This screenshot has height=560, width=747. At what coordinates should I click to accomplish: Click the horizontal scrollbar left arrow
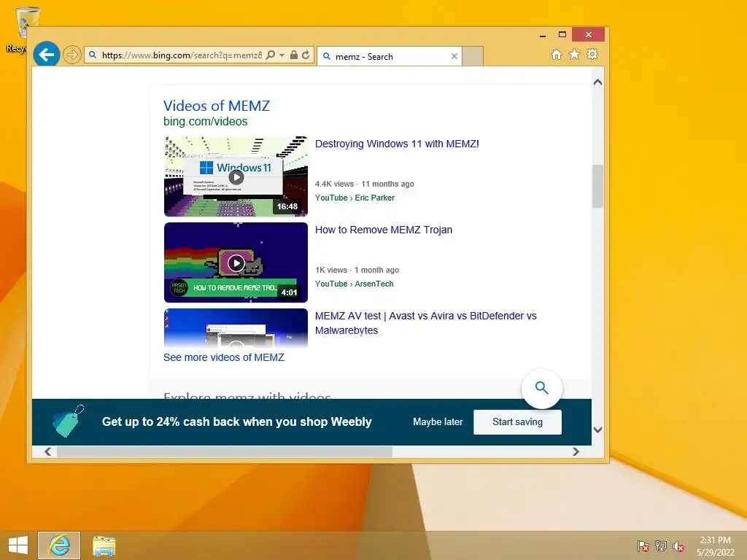[47, 451]
